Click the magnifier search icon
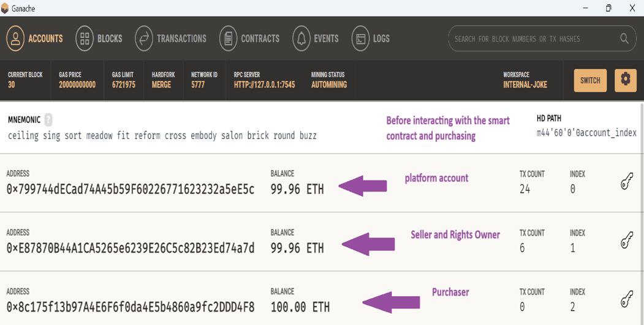Screen dimensions: 644x325 pyautogui.click(x=624, y=39)
